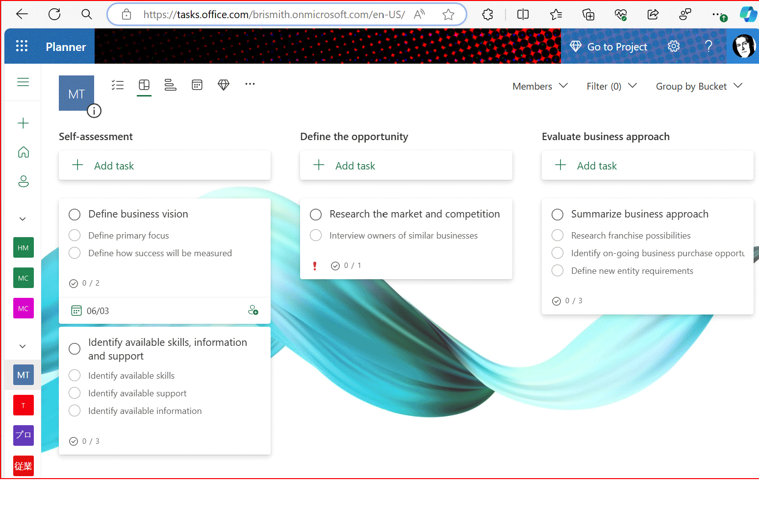Open Planner home with the house icon
This screenshot has width=759, height=532.
point(23,152)
